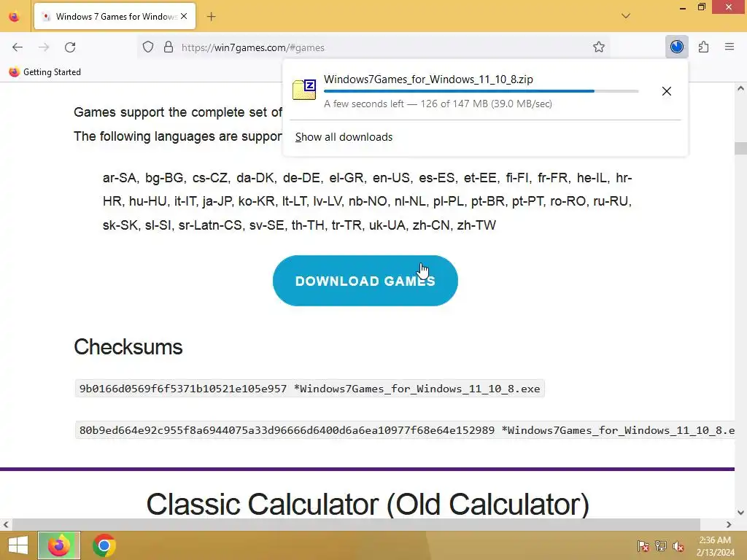The width and height of the screenshot is (747, 560).
Task: Select the 80b9ed664e92 checksum line
Action: coord(405,430)
